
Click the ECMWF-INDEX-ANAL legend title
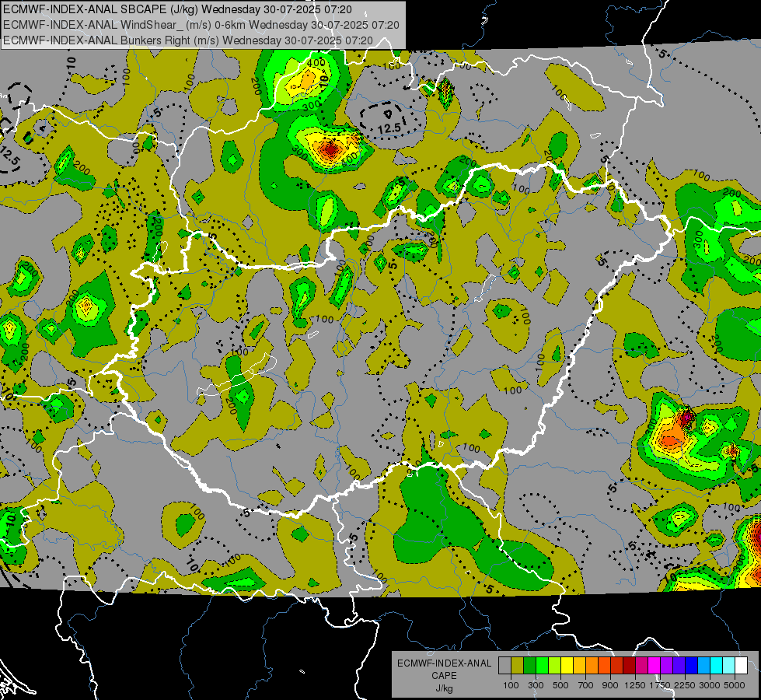pos(444,663)
